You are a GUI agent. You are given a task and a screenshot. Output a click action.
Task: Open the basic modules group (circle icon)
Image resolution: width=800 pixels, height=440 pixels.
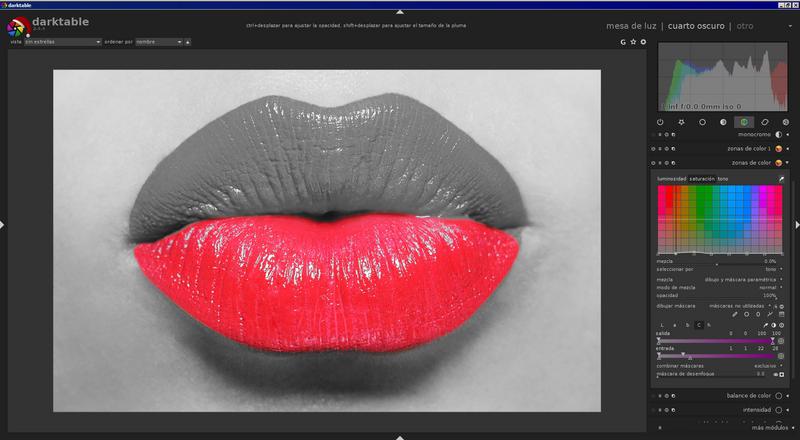coord(702,122)
